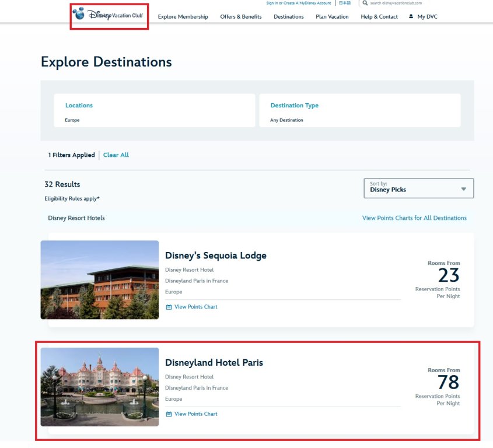Open the Sort by Disney Picks dropdown
Screen dimensions: 493x448
418,188
